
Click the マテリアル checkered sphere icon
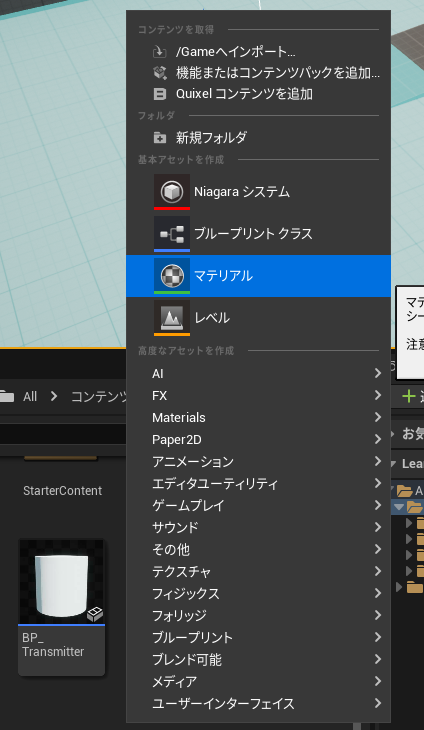pos(172,276)
